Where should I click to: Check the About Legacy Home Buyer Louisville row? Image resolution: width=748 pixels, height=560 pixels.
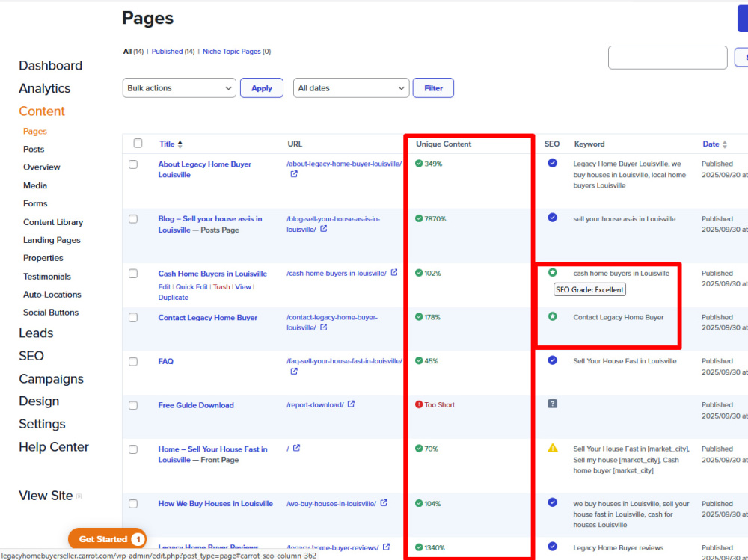point(133,164)
